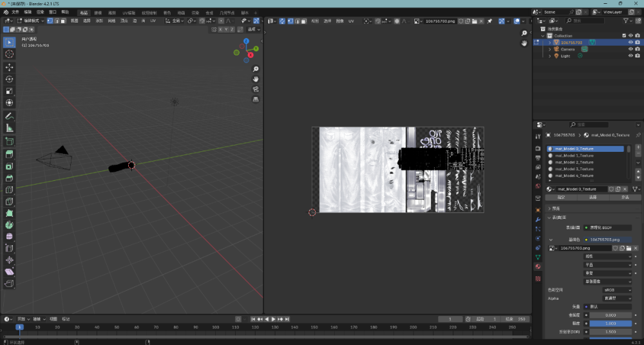Click the viewport zoom magnifier icon

coord(256,69)
